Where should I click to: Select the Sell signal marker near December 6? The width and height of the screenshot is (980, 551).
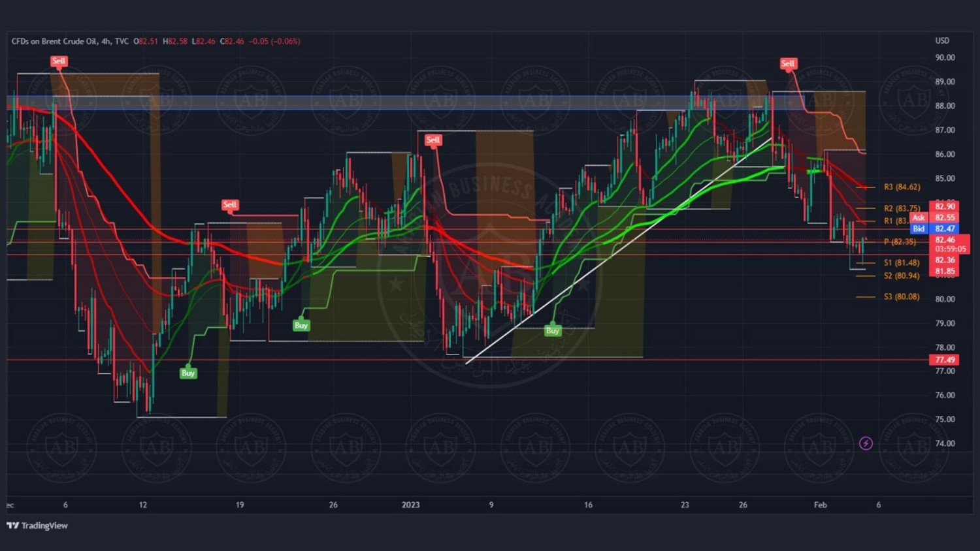pos(59,61)
